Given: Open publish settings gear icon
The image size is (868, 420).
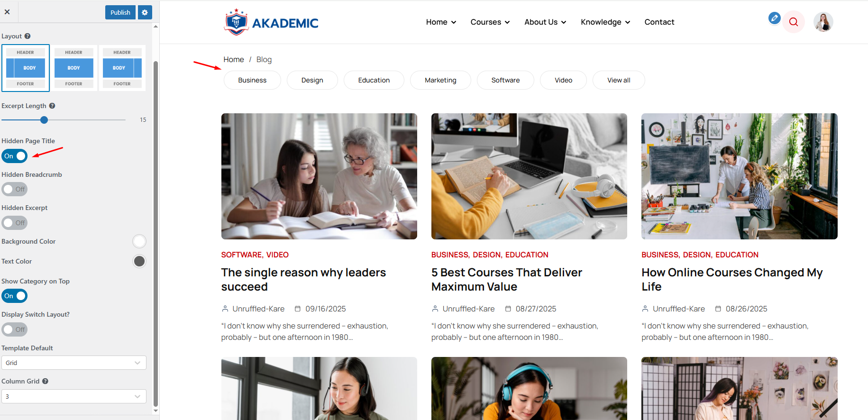Looking at the screenshot, I should pos(145,12).
